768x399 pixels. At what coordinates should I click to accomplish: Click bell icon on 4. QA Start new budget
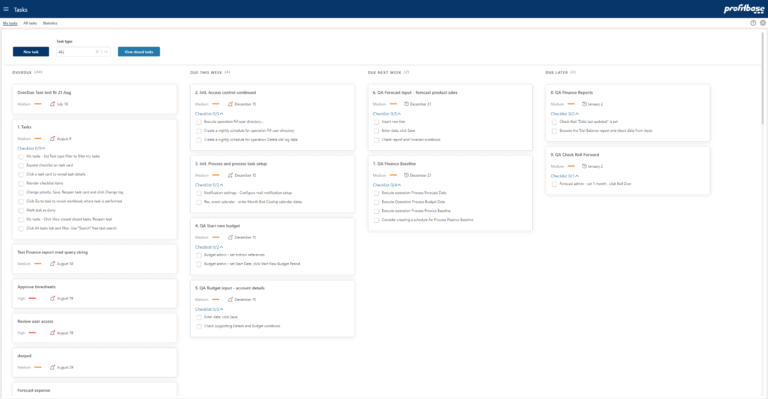point(230,237)
